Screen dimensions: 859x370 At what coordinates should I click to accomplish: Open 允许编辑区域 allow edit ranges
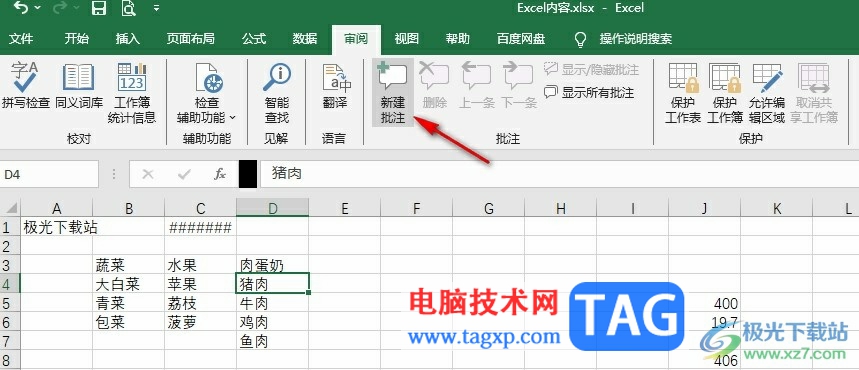[x=767, y=93]
